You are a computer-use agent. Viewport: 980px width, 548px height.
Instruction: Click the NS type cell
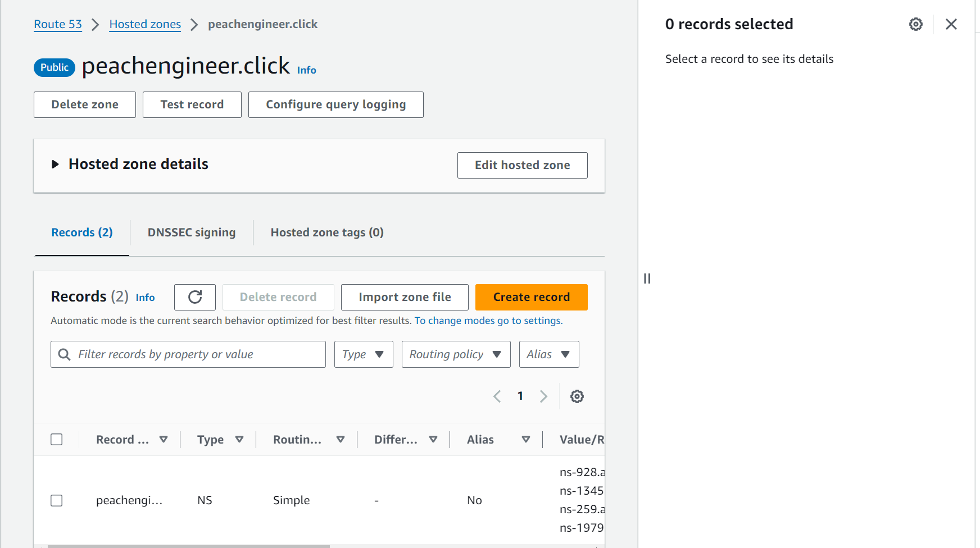pos(205,500)
